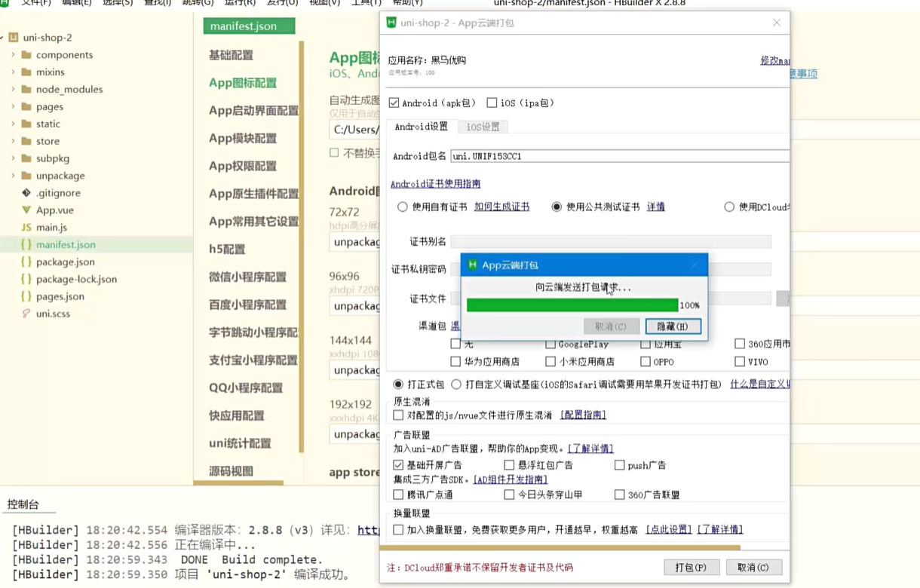The height and width of the screenshot is (588, 920).
Task: Toggle the Android (apk包) checkbox
Action: click(x=394, y=103)
